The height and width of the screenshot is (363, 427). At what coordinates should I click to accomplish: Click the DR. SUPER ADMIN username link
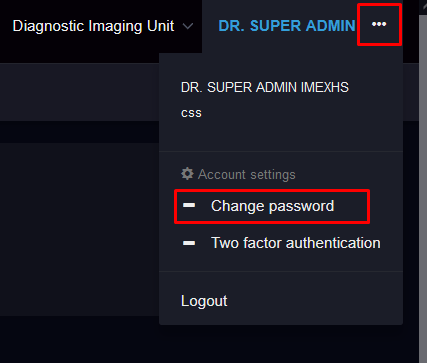(287, 26)
